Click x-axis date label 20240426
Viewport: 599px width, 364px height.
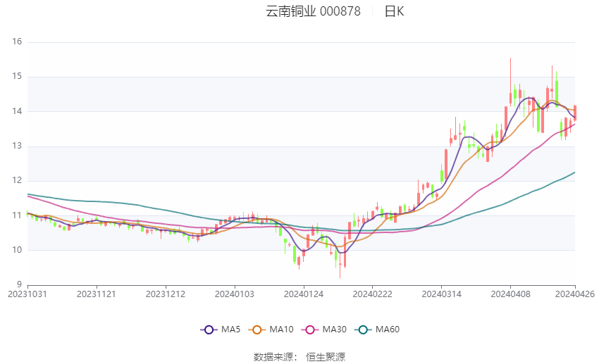(575, 294)
